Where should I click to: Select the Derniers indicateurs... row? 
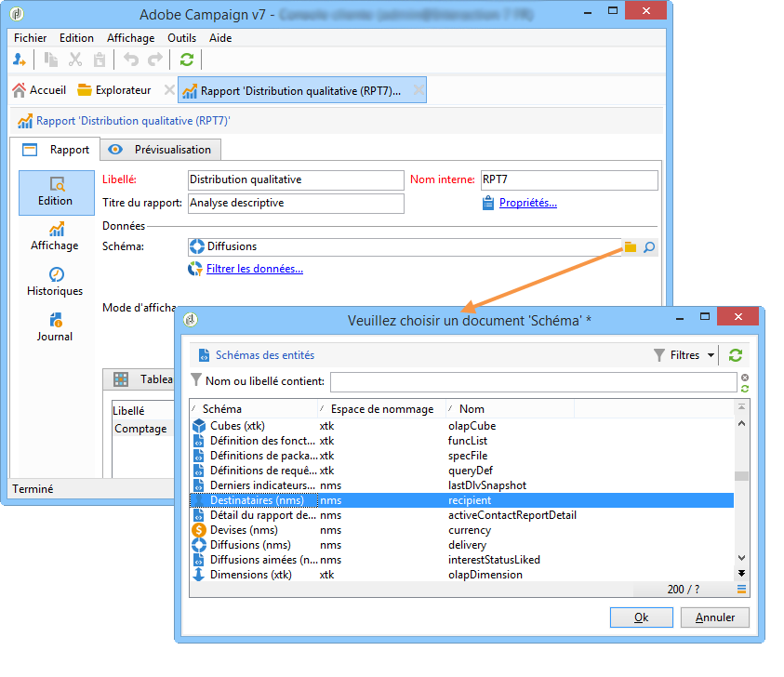[461, 485]
